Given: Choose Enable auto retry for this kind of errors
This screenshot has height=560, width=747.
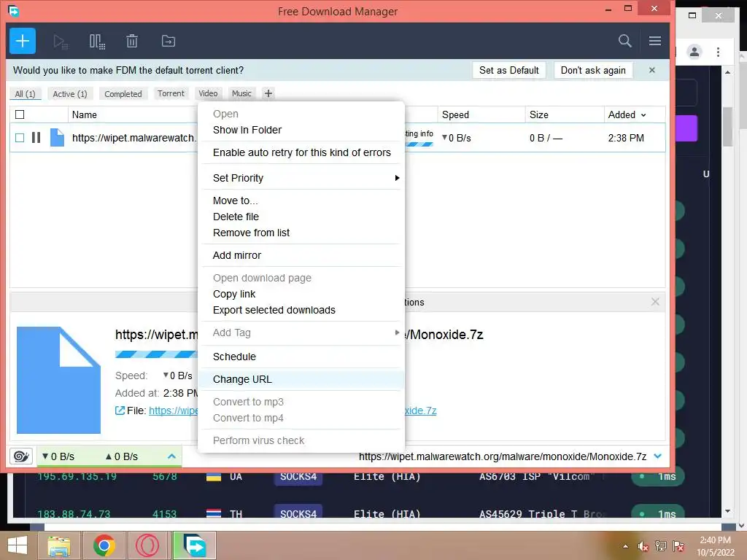Looking at the screenshot, I should click(301, 152).
